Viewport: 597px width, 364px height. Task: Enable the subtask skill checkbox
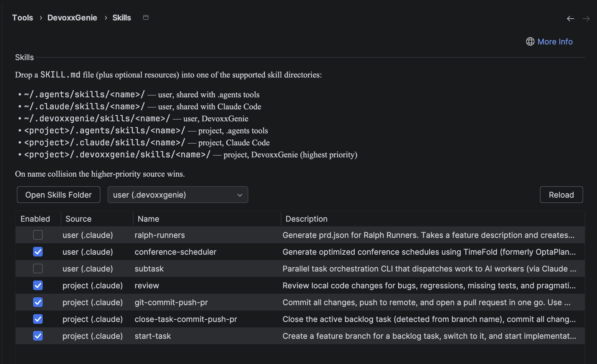pyautogui.click(x=38, y=268)
